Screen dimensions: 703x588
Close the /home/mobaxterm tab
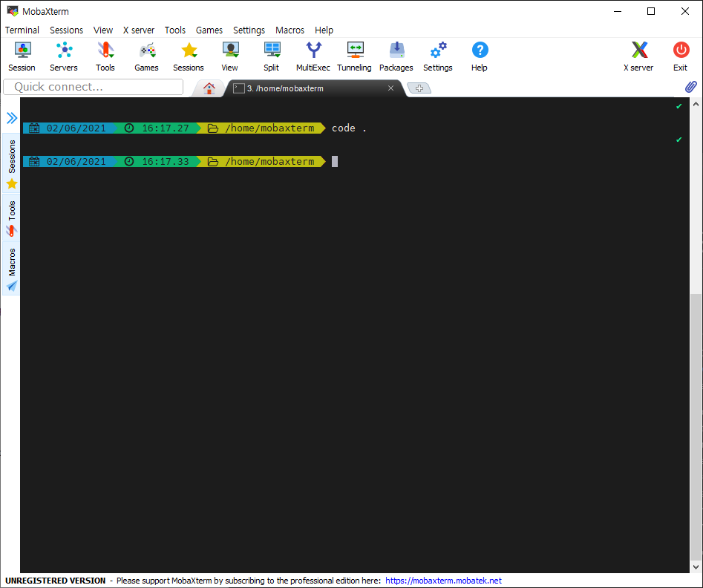pyautogui.click(x=391, y=88)
